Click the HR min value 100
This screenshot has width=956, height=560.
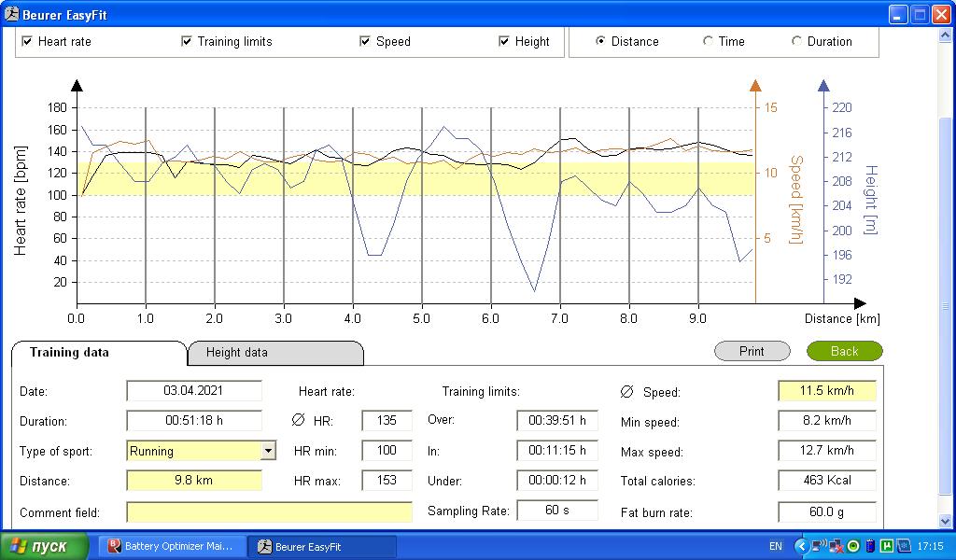click(x=387, y=450)
